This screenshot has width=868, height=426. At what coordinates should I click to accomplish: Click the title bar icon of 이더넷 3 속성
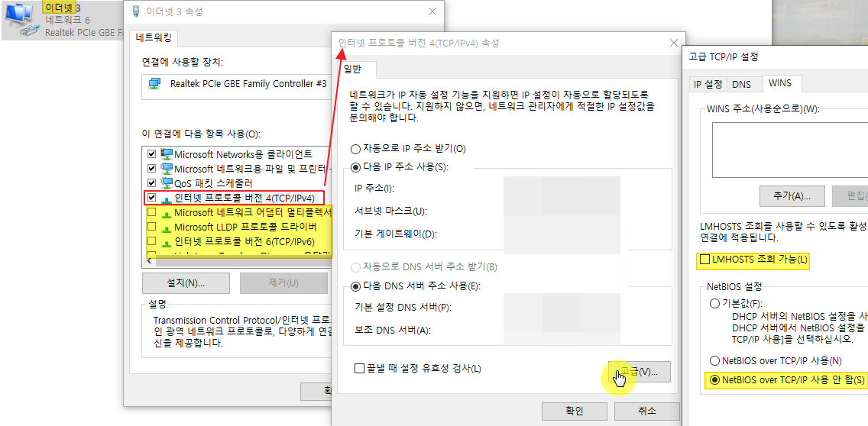click(x=136, y=11)
